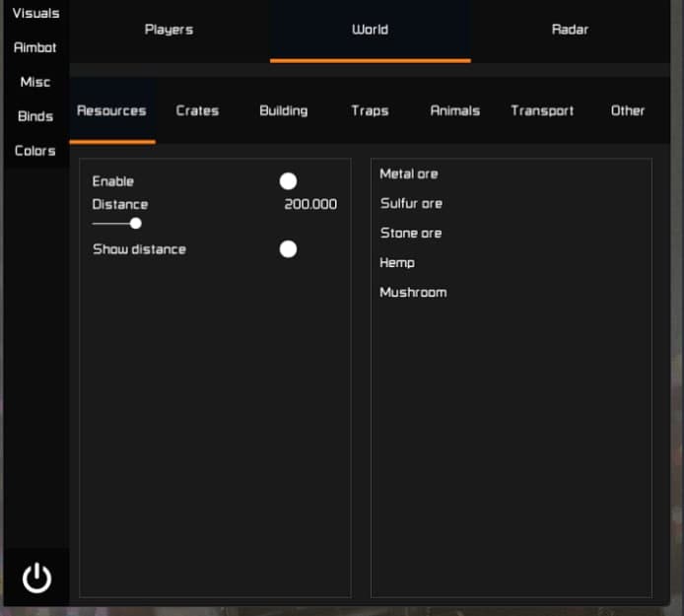The width and height of the screenshot is (684, 616).
Task: Select Mushroom in the list
Action: 413,293
